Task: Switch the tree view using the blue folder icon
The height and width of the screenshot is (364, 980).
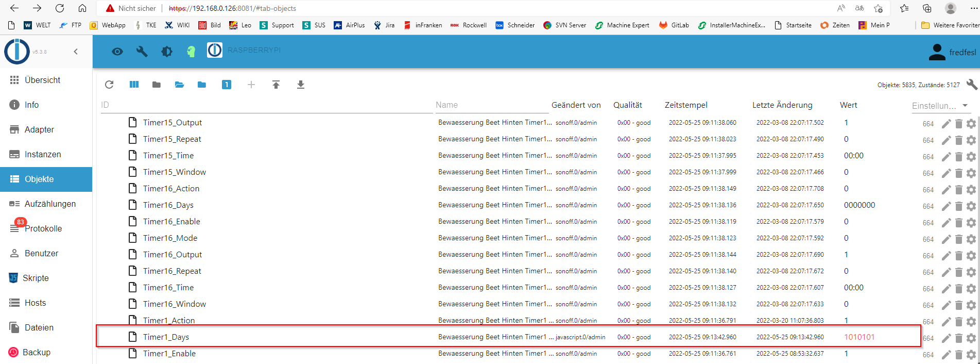Action: tap(202, 85)
